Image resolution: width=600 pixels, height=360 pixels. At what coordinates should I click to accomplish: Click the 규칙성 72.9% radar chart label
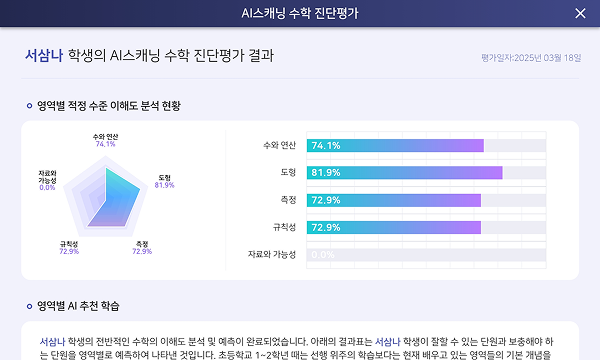[x=69, y=248]
